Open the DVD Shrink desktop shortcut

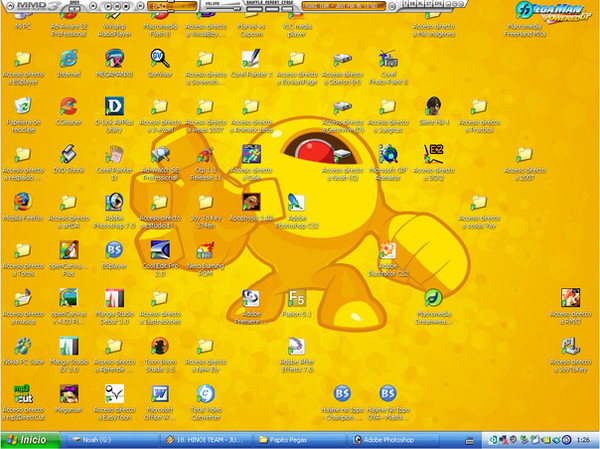[x=68, y=154]
